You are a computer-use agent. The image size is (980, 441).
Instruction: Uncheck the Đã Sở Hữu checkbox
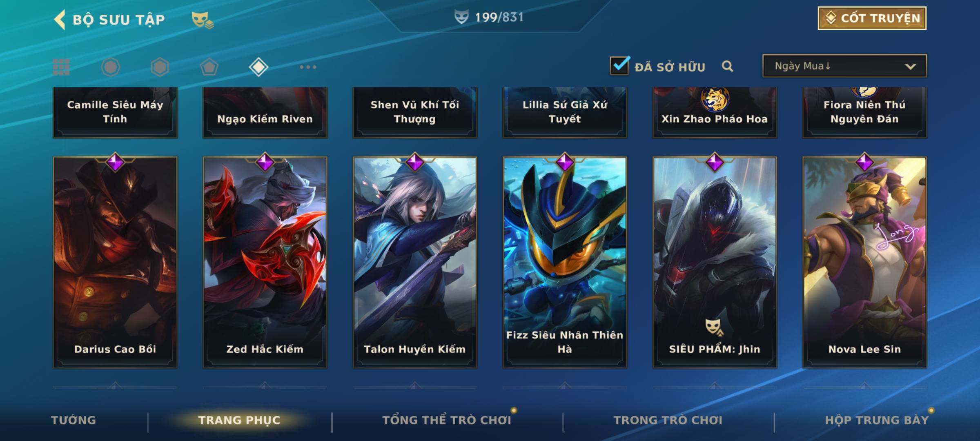tap(620, 65)
